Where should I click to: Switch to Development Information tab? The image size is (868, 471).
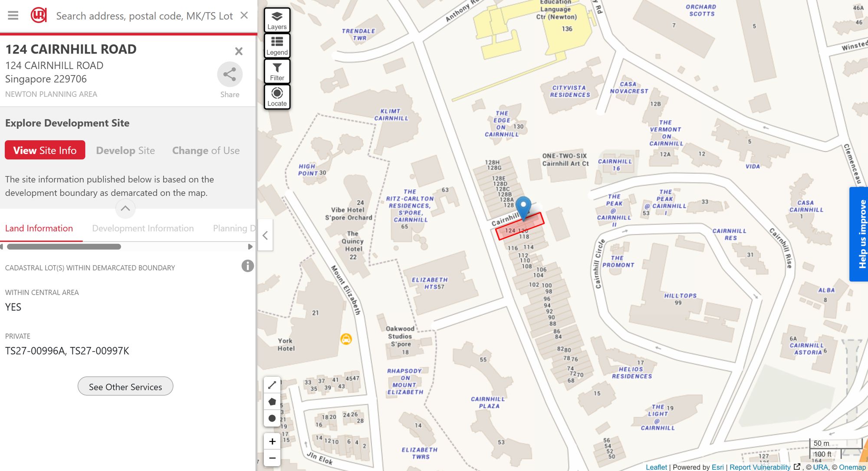(x=143, y=228)
